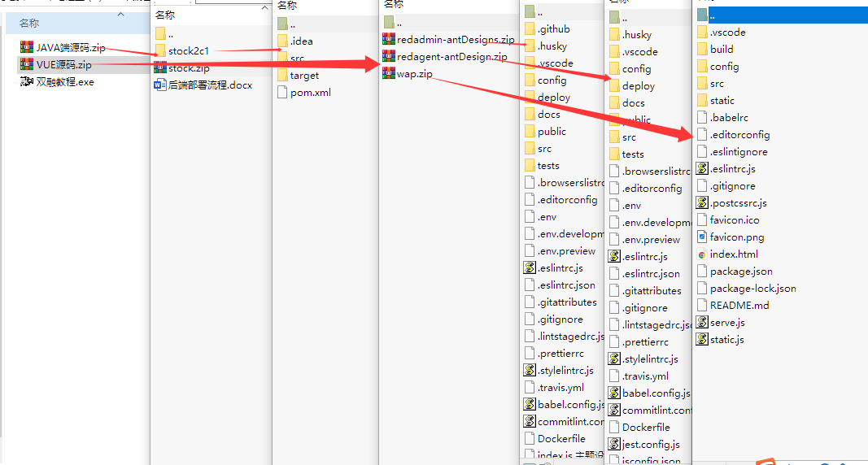Select redagent-antDesign.zip archive
This screenshot has height=465, width=868.
tap(445, 56)
